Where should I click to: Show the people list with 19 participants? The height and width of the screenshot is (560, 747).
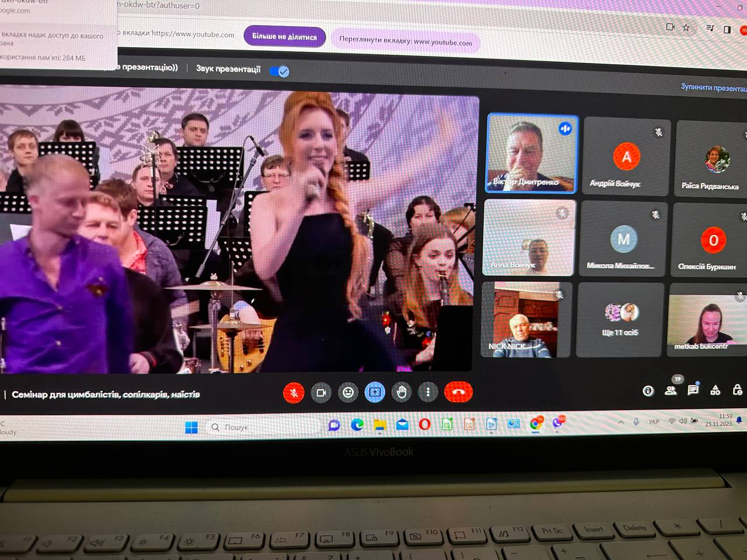coord(671,390)
